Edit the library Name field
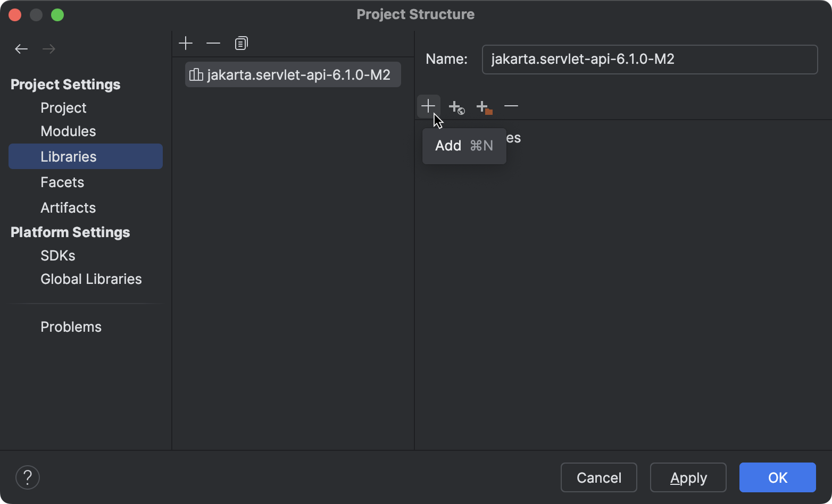 (x=649, y=59)
